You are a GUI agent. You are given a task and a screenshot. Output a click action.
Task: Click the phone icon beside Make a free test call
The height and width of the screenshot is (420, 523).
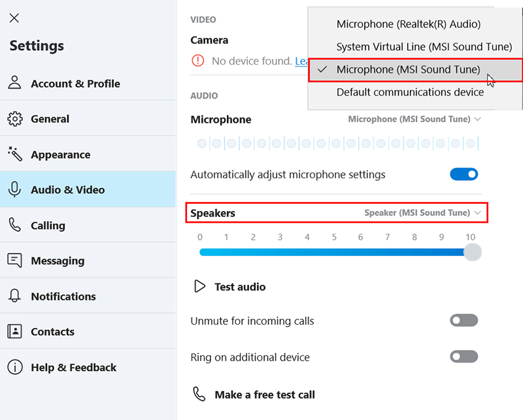click(199, 394)
